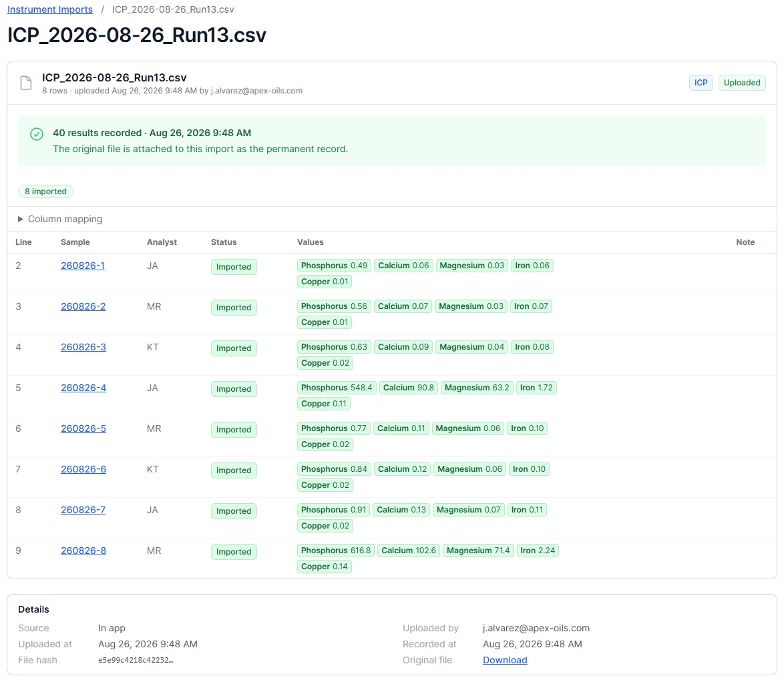Open sample 260826-5 link
Screen dimensions: 784x682
point(83,428)
